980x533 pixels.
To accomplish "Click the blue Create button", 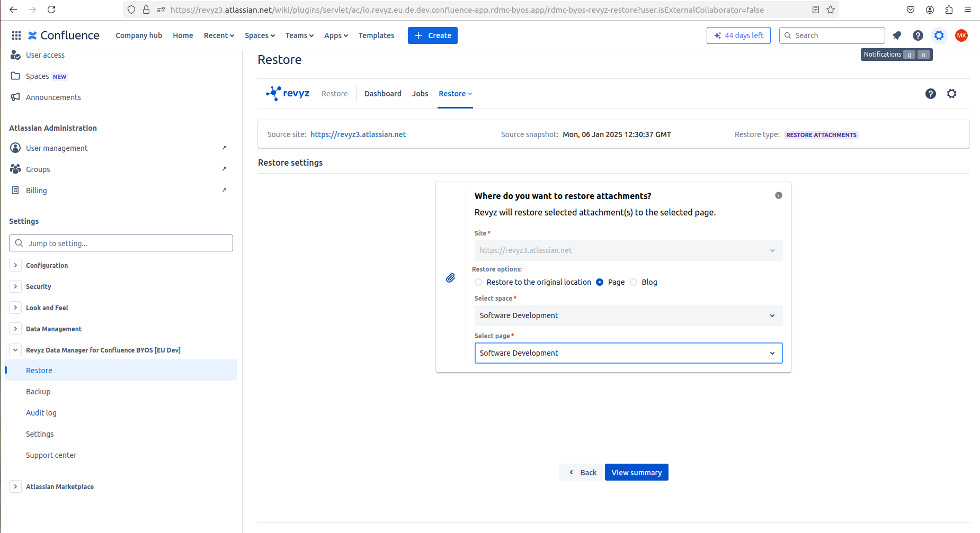I will pos(433,35).
